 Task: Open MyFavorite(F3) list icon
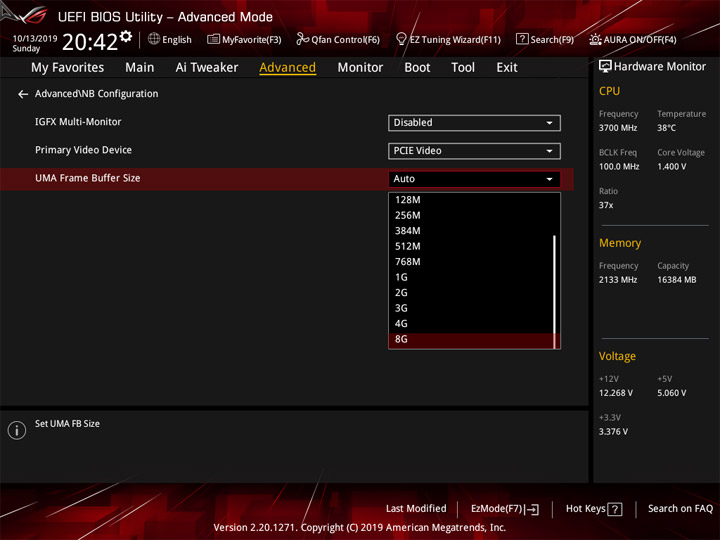coord(213,39)
